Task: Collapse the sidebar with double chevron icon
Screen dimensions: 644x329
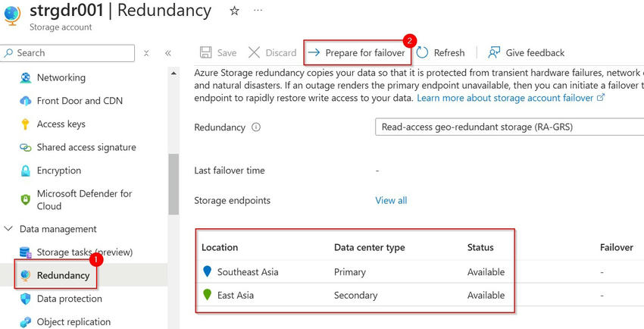Action: tap(167, 53)
